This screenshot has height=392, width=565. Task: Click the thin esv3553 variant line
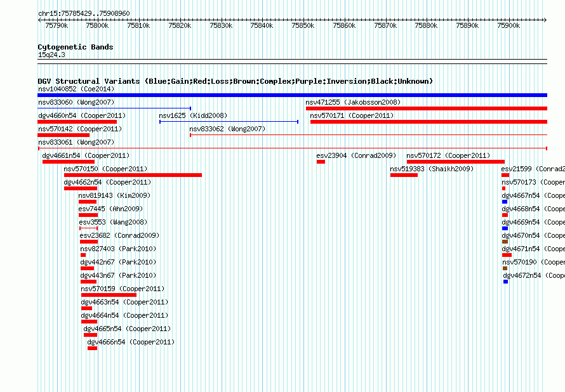(x=89, y=228)
